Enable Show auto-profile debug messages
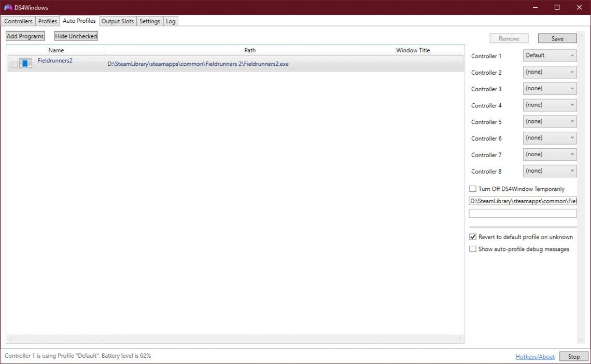Viewport: 591px width, 364px height. [x=472, y=249]
